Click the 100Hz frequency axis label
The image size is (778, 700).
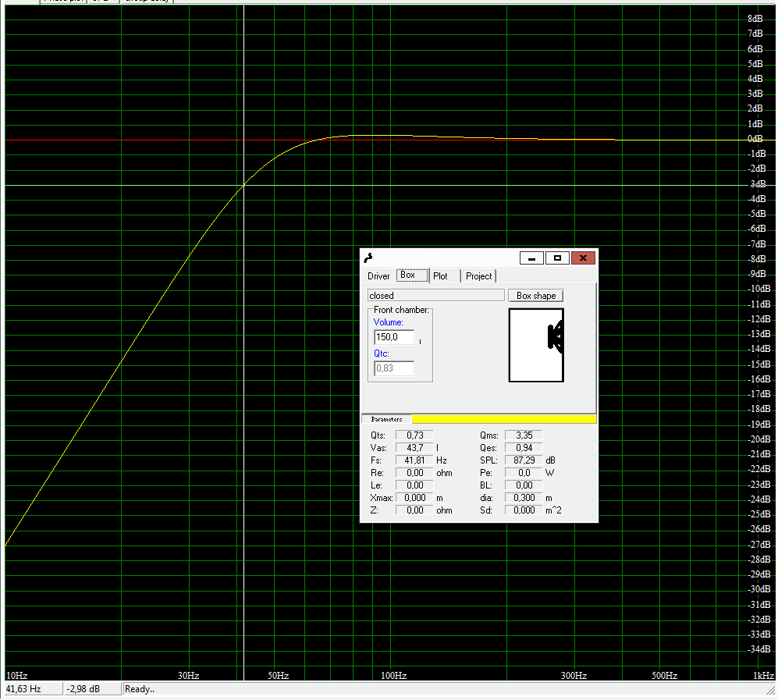pyautogui.click(x=393, y=676)
